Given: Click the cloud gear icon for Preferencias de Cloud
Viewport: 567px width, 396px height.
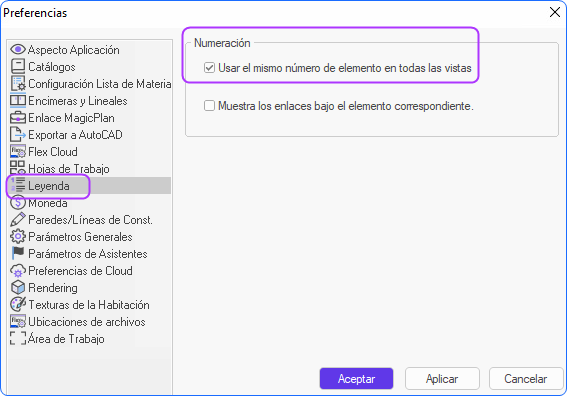Looking at the screenshot, I should 18,271.
